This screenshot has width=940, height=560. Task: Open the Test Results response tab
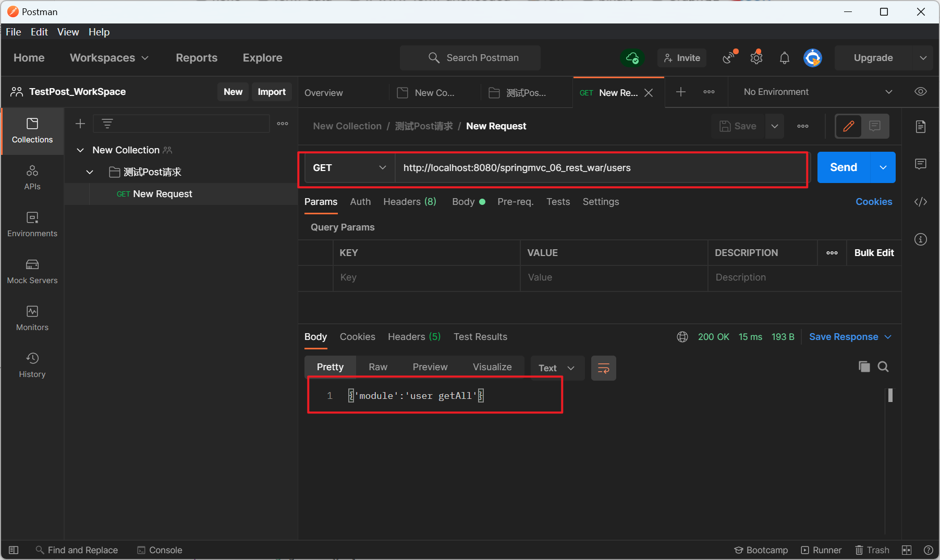click(x=480, y=337)
